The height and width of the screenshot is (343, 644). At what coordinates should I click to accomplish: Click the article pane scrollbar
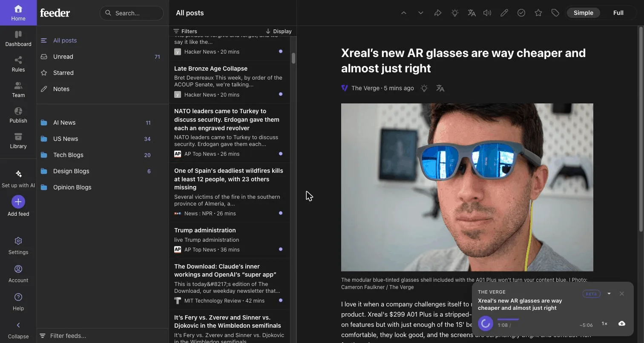(x=640, y=129)
